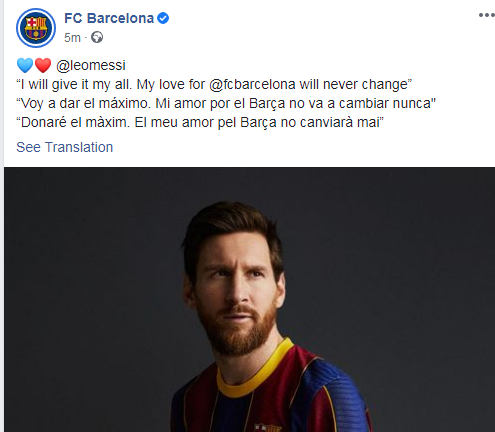
Task: Open the post via the 5m timestamp
Action: coord(72,38)
